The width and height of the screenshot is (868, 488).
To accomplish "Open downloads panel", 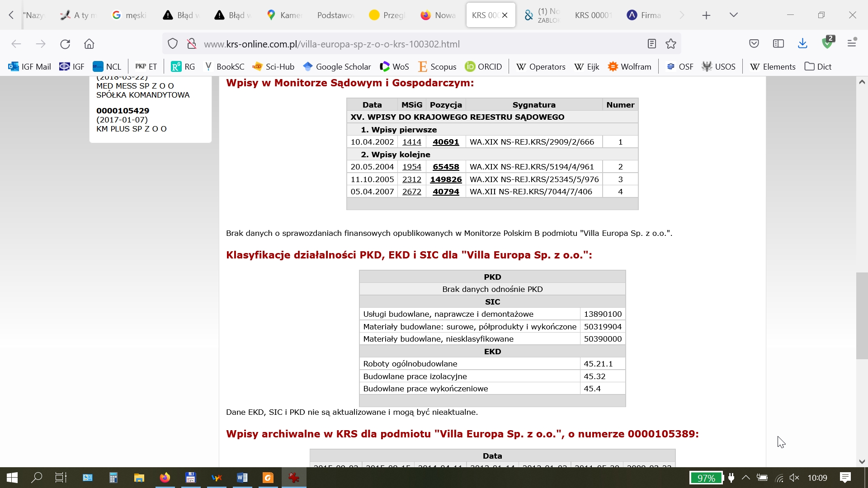I will coord(802,44).
